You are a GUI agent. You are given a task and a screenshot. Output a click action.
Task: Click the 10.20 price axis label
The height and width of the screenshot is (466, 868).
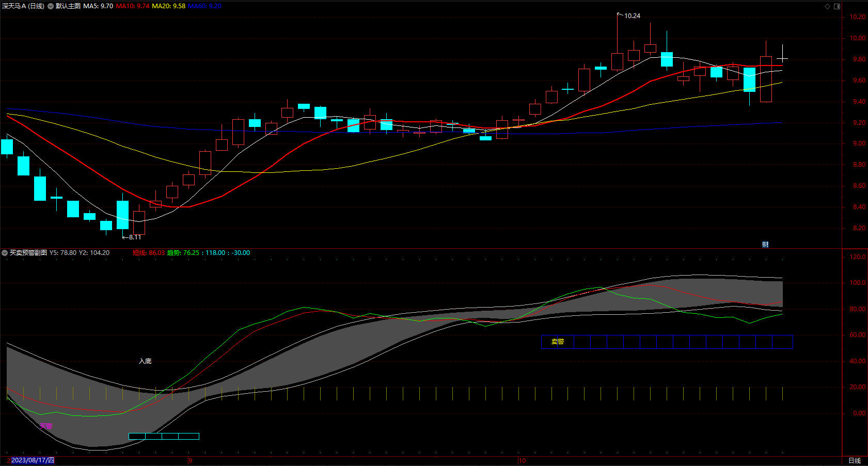(x=858, y=17)
